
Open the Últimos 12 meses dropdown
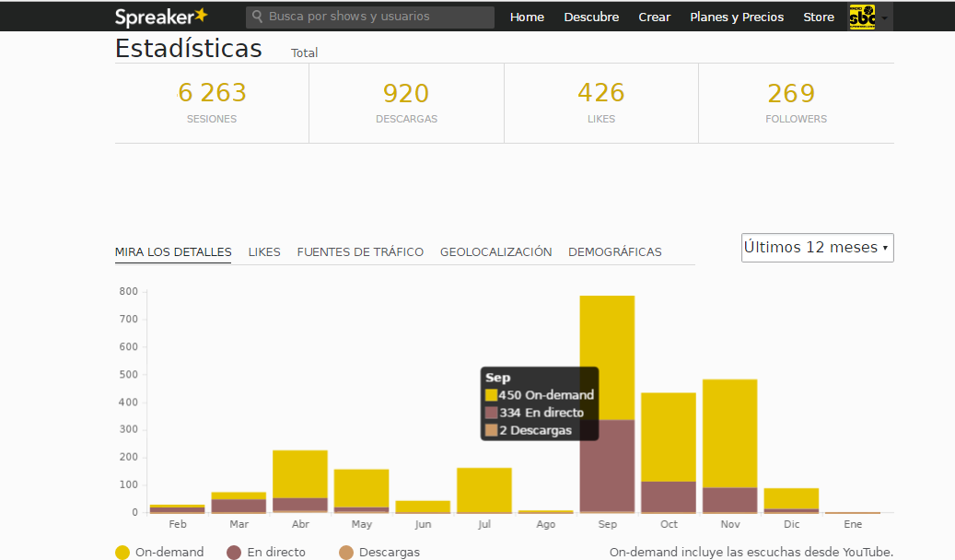(x=817, y=248)
